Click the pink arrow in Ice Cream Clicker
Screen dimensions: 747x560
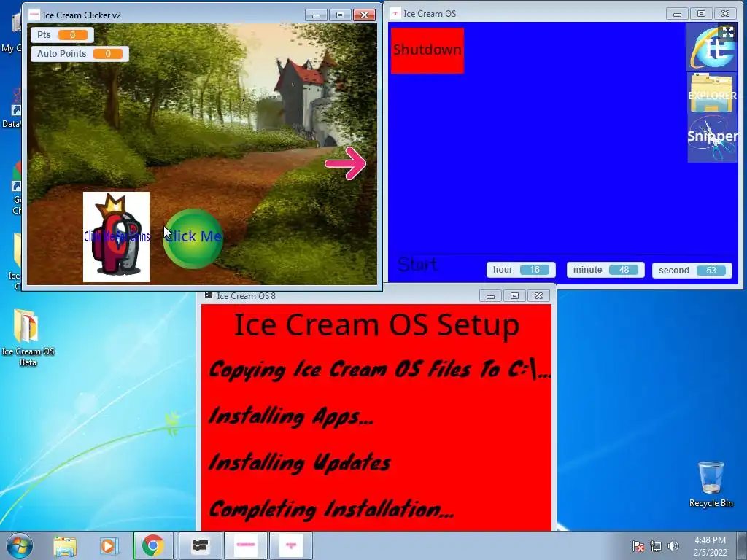[x=345, y=163]
